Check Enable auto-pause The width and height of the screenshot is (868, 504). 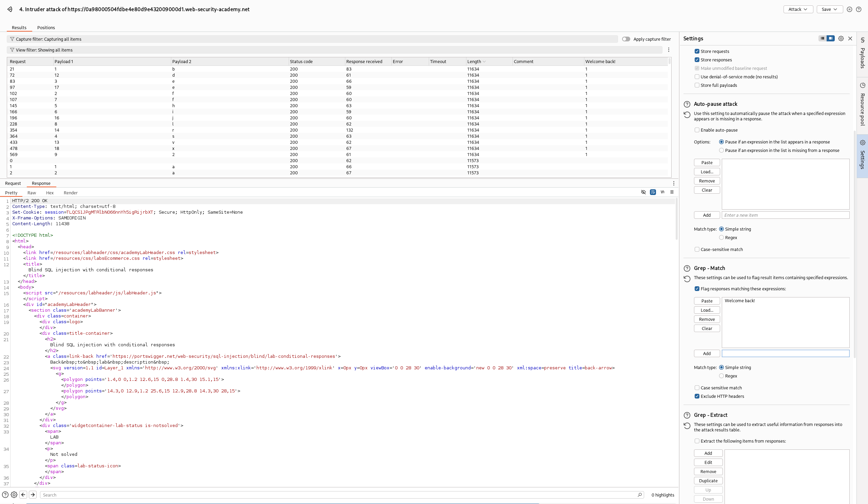(x=697, y=130)
